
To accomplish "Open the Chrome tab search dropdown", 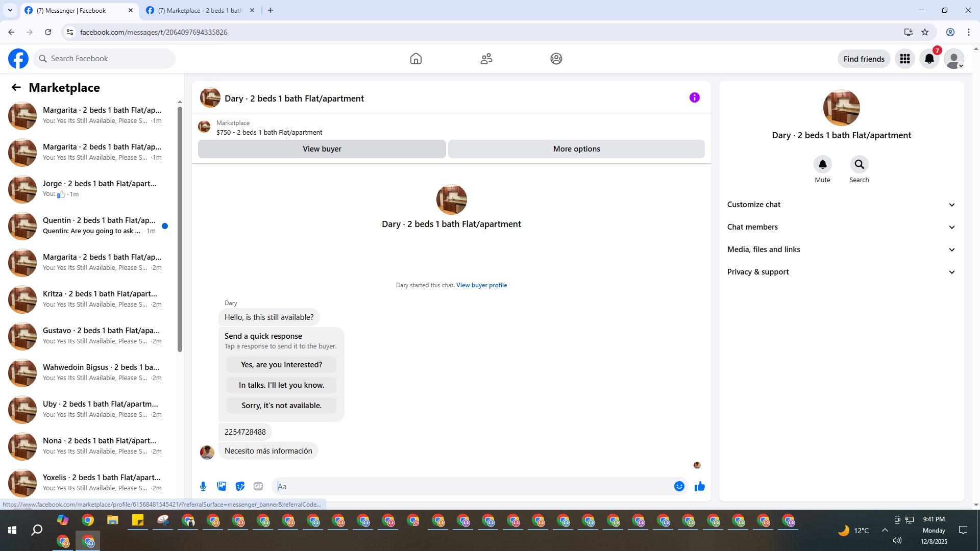I will click(10, 10).
